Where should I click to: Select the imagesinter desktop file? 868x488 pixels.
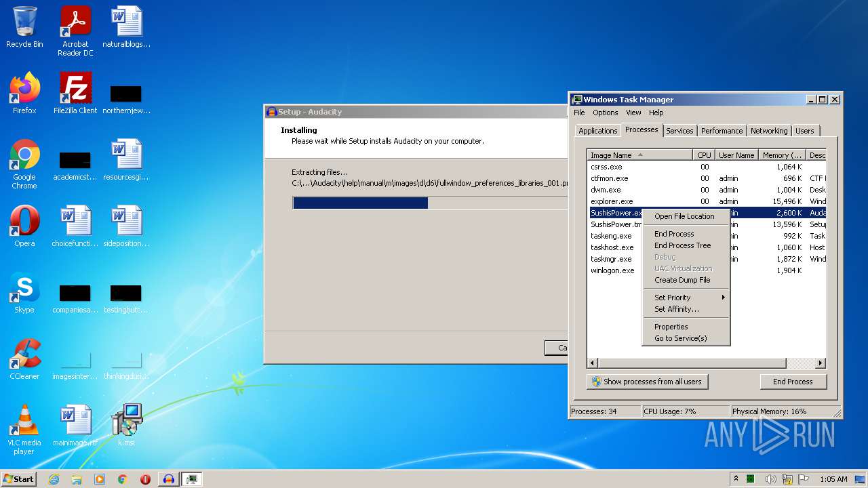pyautogui.click(x=75, y=366)
